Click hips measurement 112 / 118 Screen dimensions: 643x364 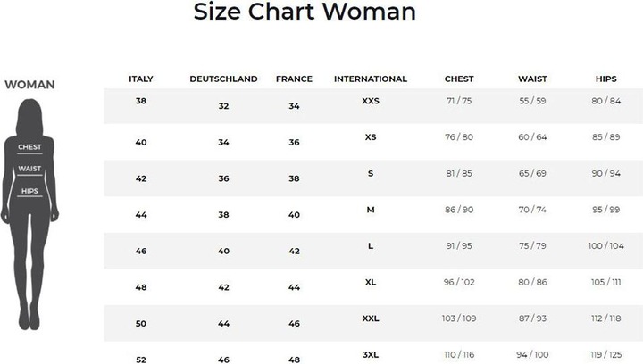605,318
